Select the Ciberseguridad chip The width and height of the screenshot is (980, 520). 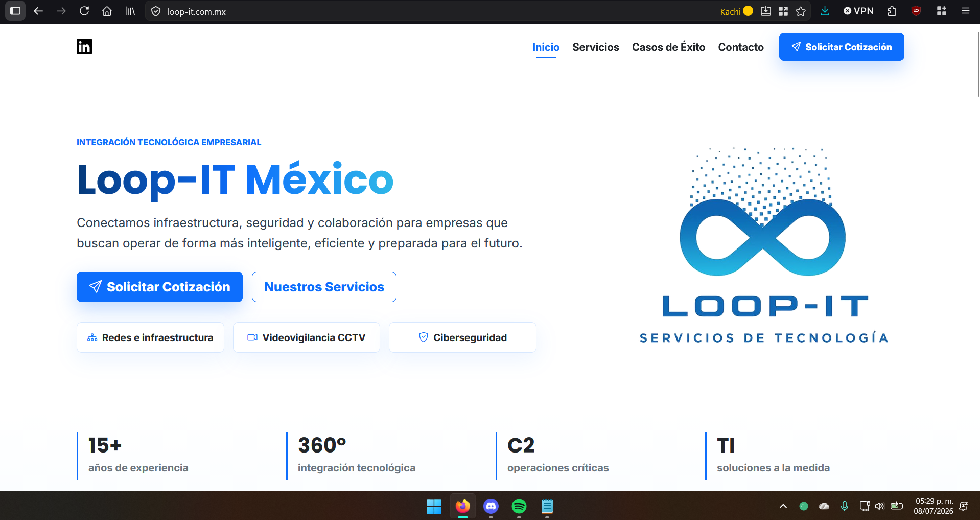462,337
